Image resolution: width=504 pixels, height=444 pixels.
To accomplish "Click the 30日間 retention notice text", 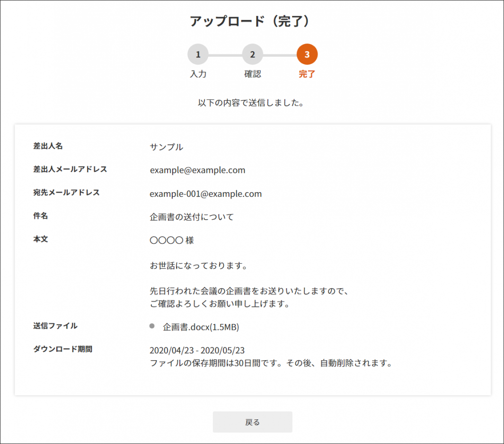I will pos(271,364).
